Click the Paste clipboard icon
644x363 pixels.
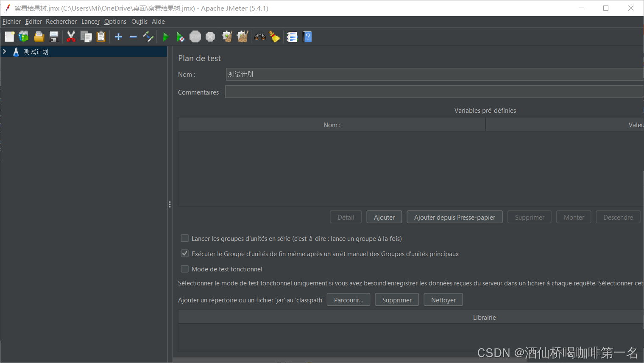tap(101, 37)
